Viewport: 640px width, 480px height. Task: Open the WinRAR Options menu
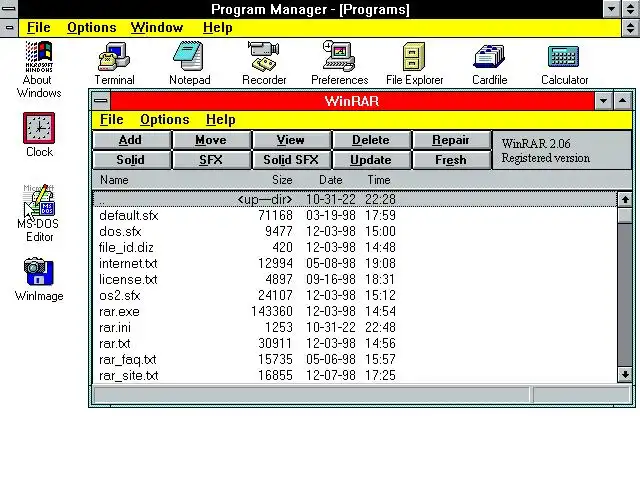(164, 120)
